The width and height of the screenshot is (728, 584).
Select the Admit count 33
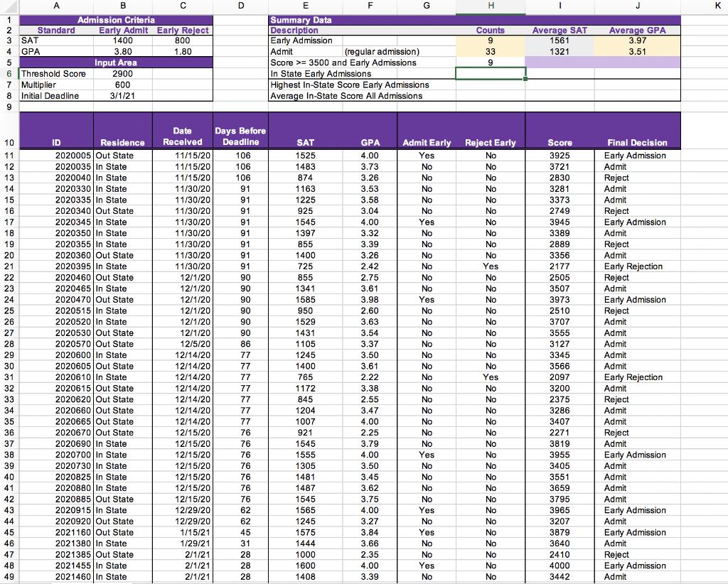click(x=491, y=51)
